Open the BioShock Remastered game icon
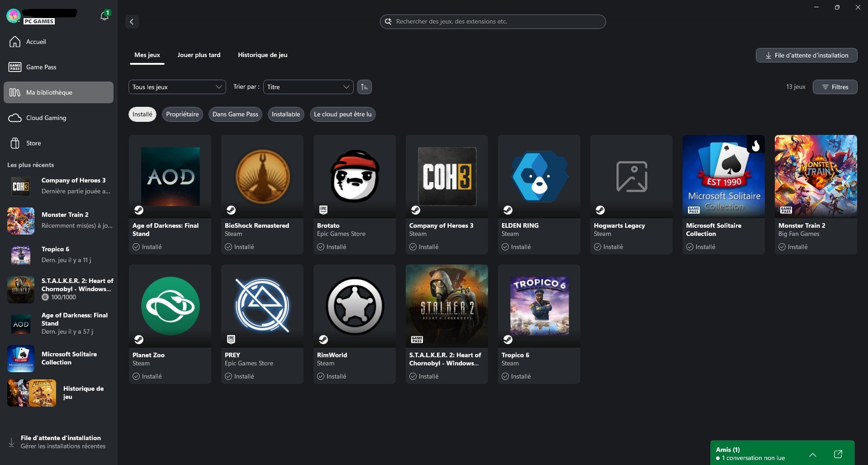 pos(262,177)
